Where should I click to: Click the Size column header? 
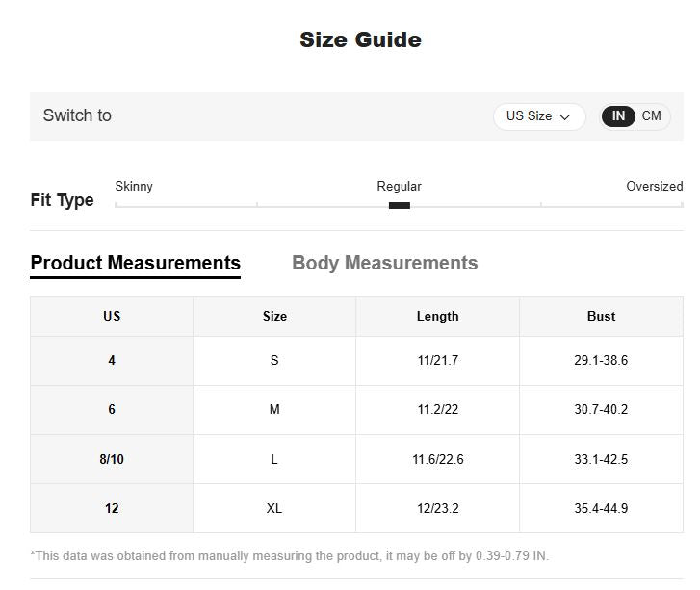click(274, 316)
